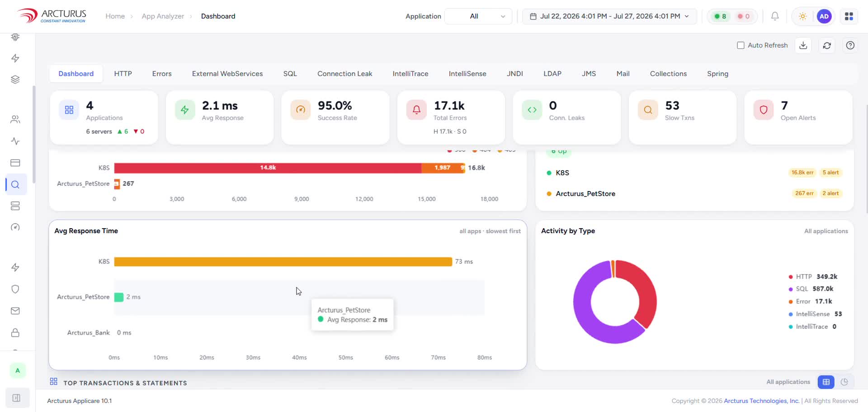Click the Open Alerts shield icon
This screenshot has width=868, height=412.
pos(764,110)
